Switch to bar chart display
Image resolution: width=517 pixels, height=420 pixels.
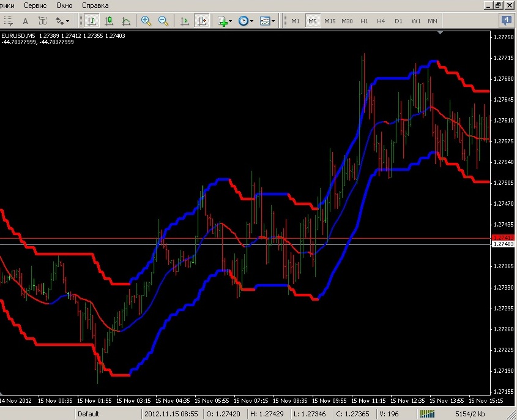pyautogui.click(x=91, y=21)
